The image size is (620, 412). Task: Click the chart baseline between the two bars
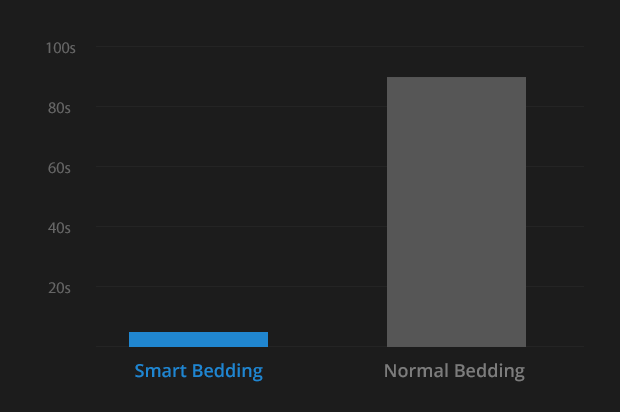(x=327, y=347)
